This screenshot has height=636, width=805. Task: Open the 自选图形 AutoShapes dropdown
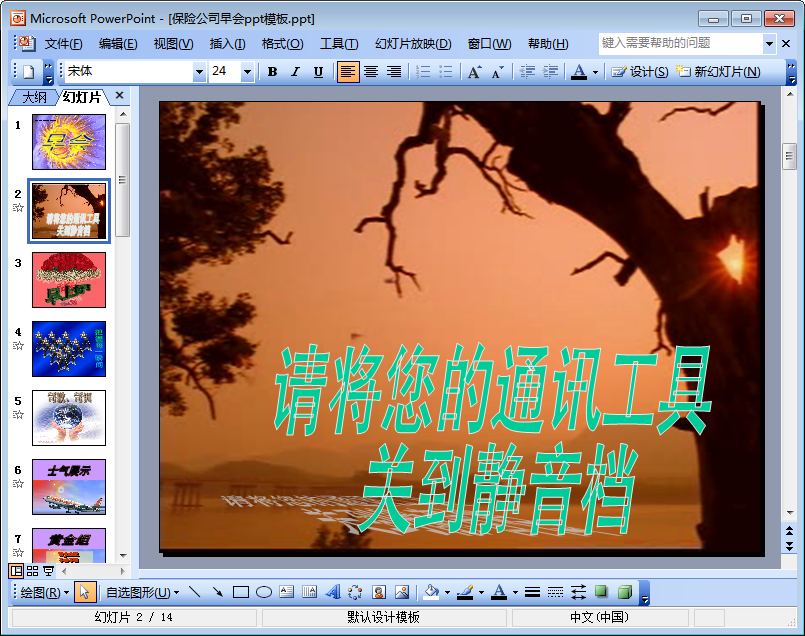142,592
